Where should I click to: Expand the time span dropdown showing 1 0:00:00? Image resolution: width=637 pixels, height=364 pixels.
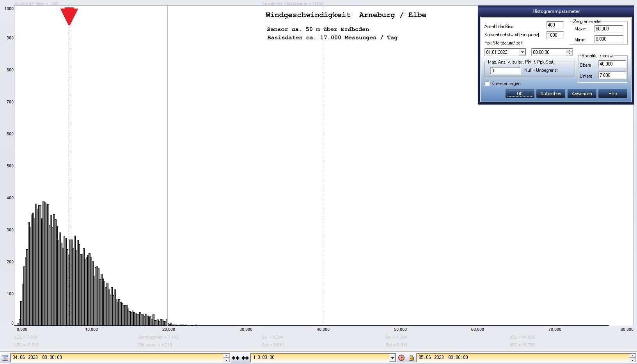(x=392, y=357)
